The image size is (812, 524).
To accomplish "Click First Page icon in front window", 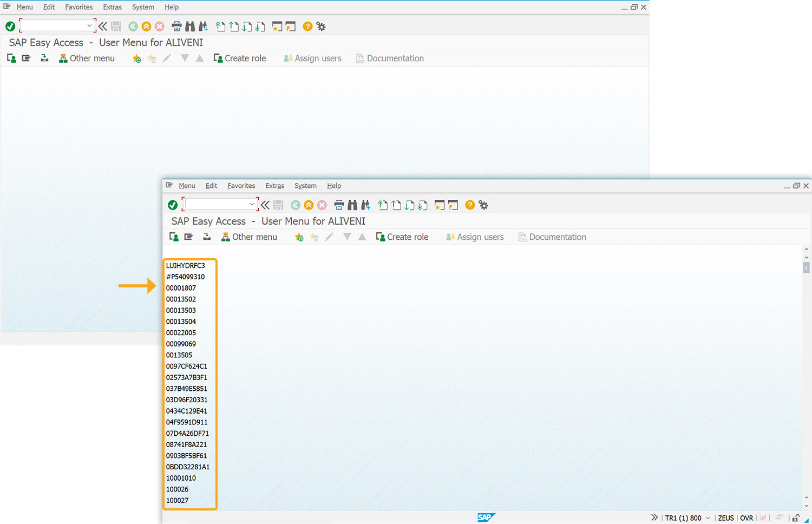I will 383,205.
